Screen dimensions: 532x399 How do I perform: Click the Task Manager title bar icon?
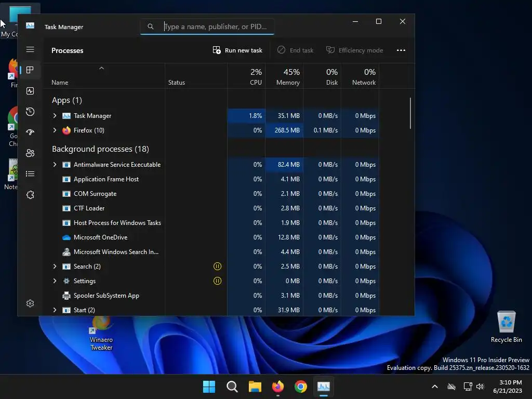[x=30, y=25]
